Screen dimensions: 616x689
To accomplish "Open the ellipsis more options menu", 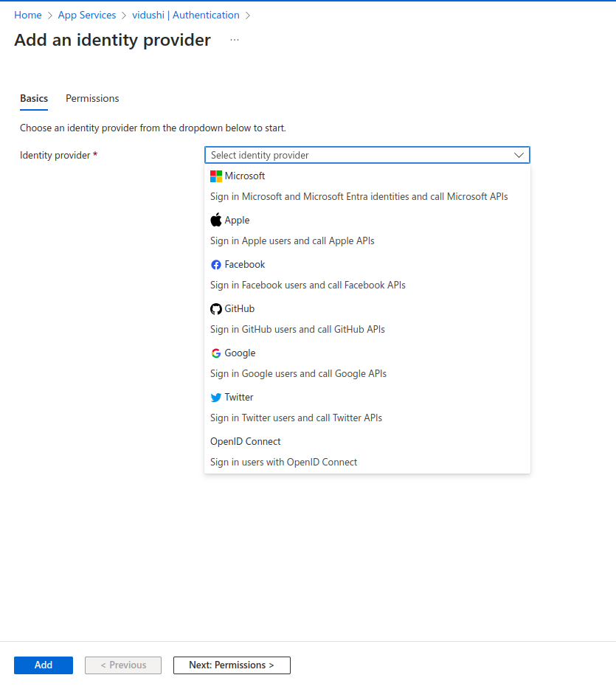I will tap(235, 40).
